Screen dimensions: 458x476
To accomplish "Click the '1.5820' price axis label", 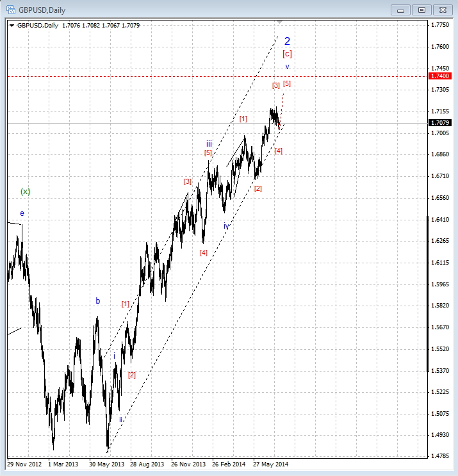I will coord(440,306).
